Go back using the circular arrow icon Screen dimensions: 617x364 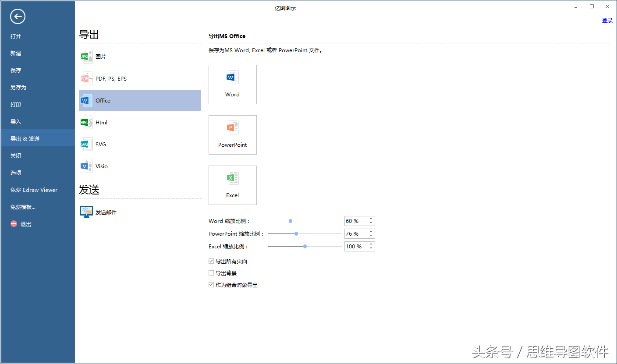pyautogui.click(x=18, y=17)
